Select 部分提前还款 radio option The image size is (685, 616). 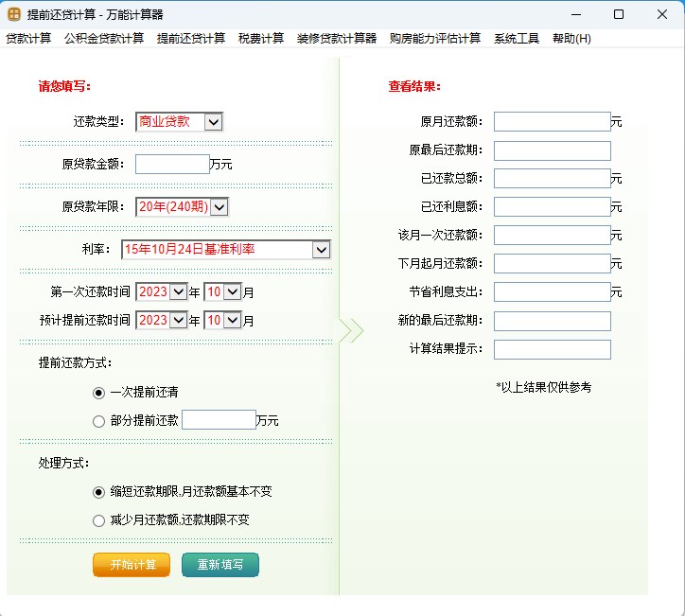click(98, 421)
